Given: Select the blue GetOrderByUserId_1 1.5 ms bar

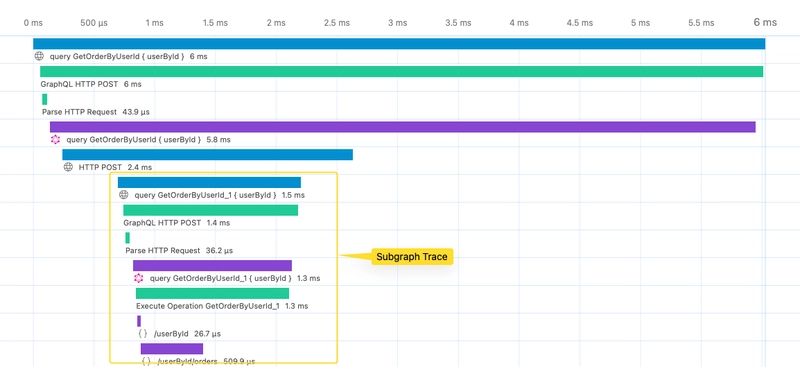Looking at the screenshot, I should click(x=209, y=182).
